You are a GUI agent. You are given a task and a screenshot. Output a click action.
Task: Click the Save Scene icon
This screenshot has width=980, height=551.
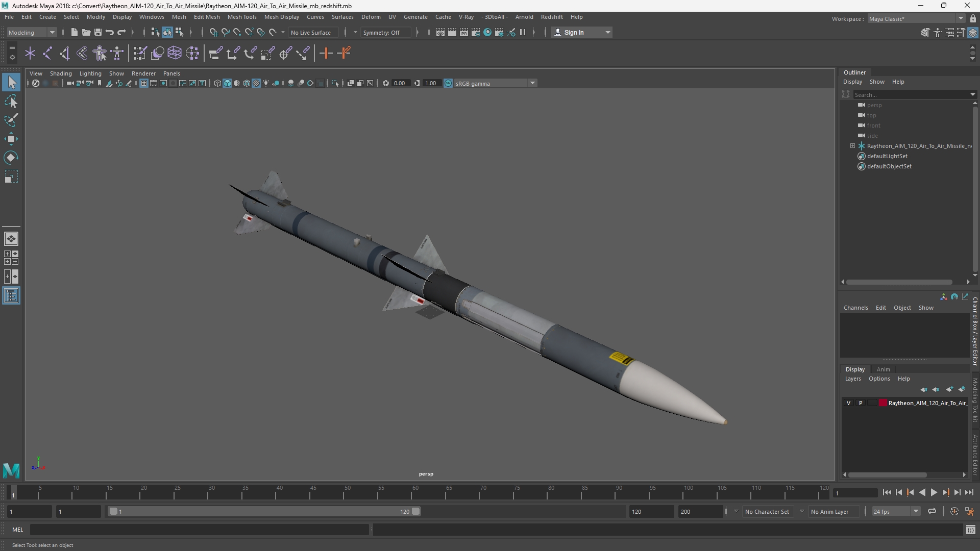tap(98, 32)
